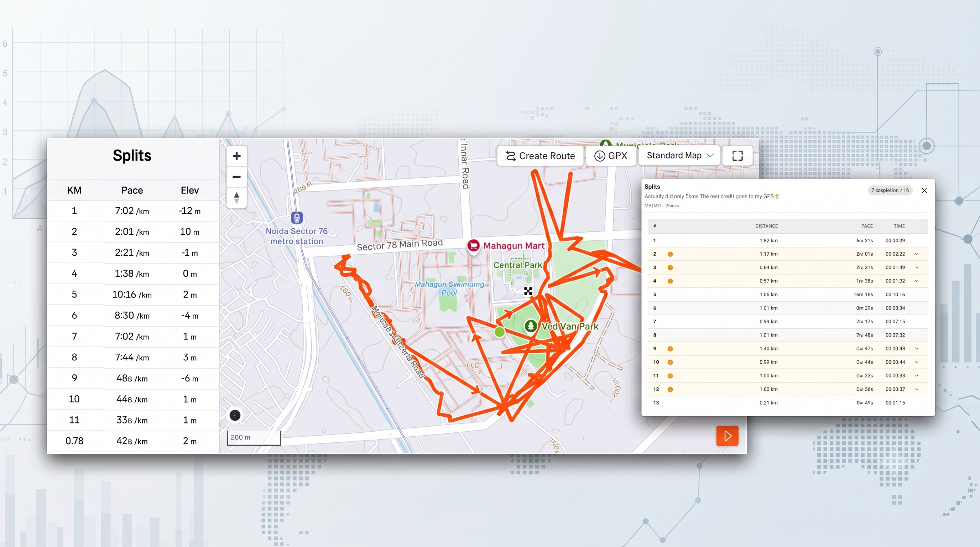Viewport: 980px width, 547px height.
Task: Click the TIME column header
Action: 899,226
